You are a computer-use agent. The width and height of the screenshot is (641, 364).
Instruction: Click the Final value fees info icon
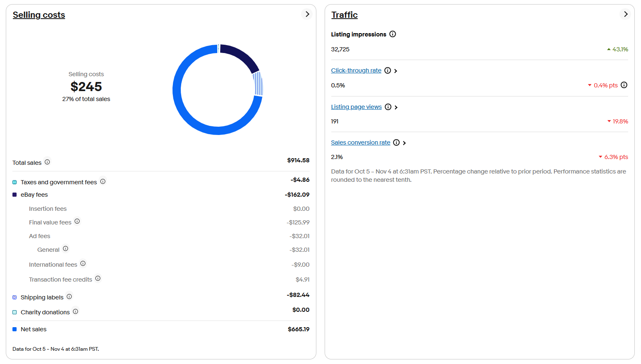[77, 221]
